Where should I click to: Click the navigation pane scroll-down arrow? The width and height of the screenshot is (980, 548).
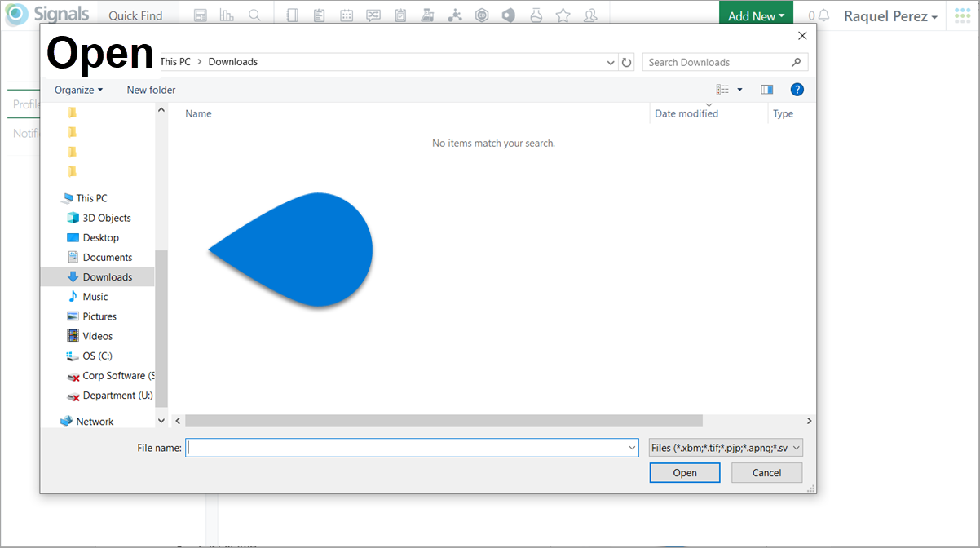pos(161,421)
